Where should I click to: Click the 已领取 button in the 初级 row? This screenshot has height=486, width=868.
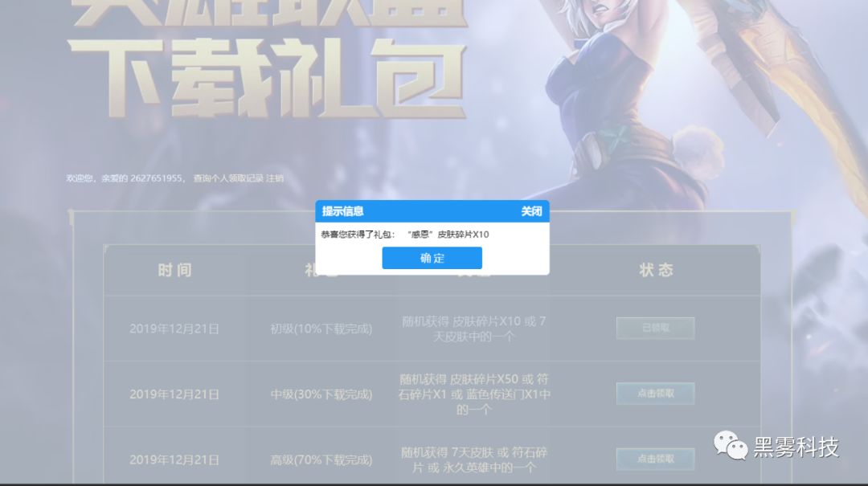tap(656, 328)
